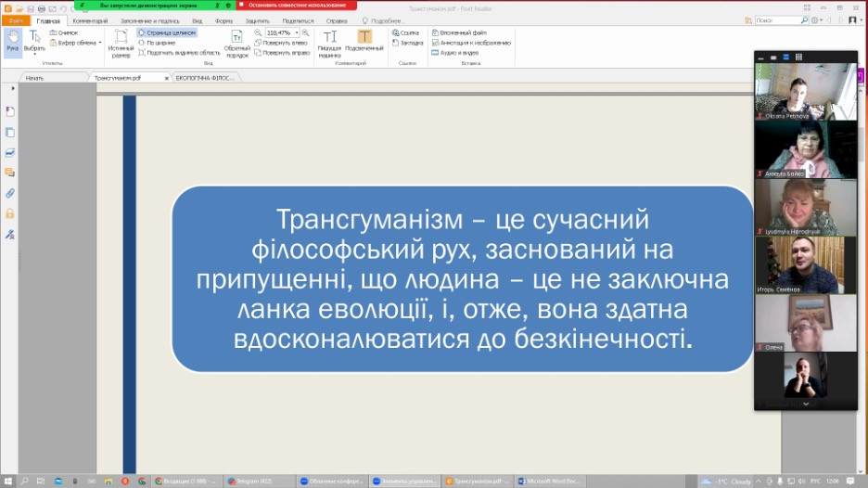Open the attachments paperclip panel
The height and width of the screenshot is (488, 868).
point(10,193)
